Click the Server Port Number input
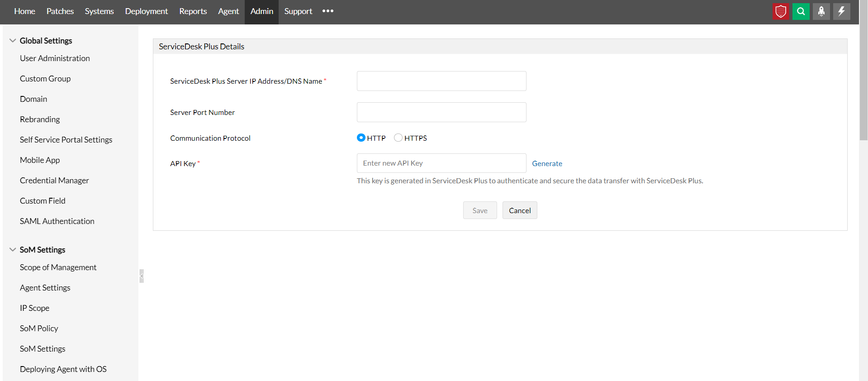This screenshot has height=381, width=868. (x=441, y=112)
